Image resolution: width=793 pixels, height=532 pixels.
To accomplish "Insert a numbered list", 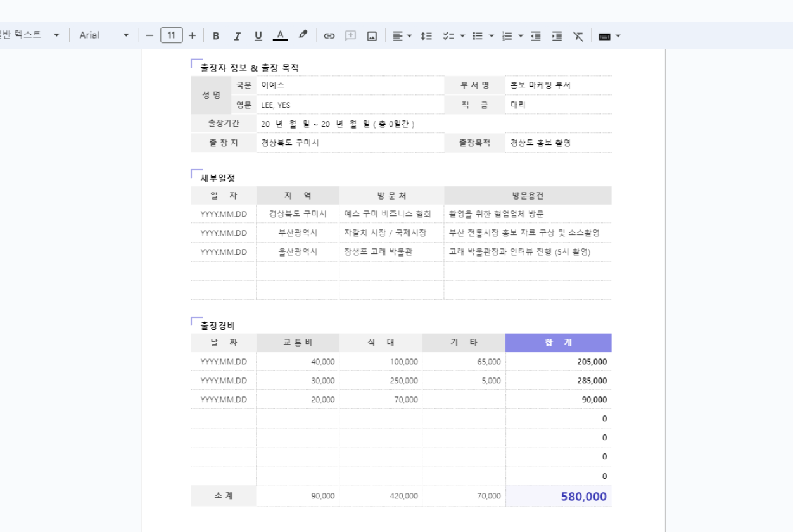I will point(507,35).
